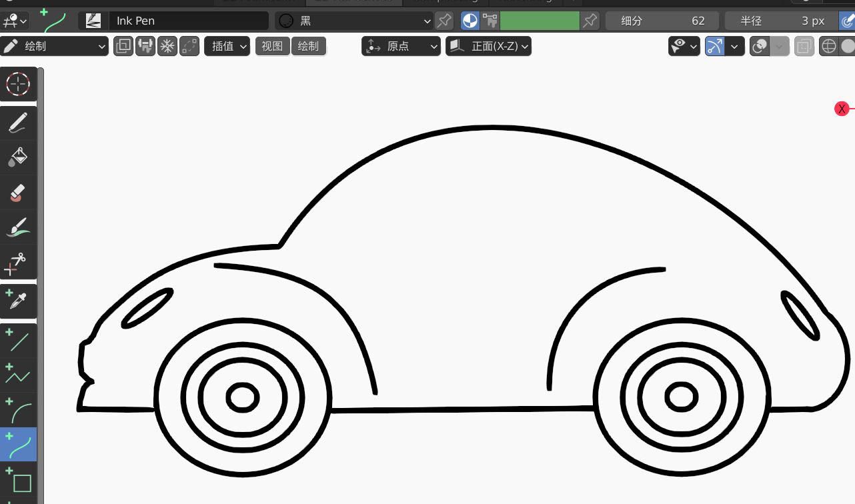Open the 插值 menu
This screenshot has width=855, height=504.
click(x=227, y=46)
